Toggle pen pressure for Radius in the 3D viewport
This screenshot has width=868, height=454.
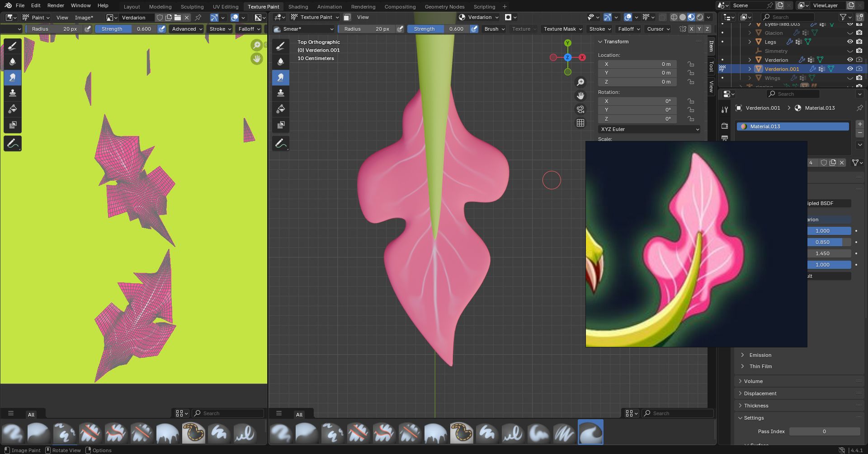pos(400,29)
